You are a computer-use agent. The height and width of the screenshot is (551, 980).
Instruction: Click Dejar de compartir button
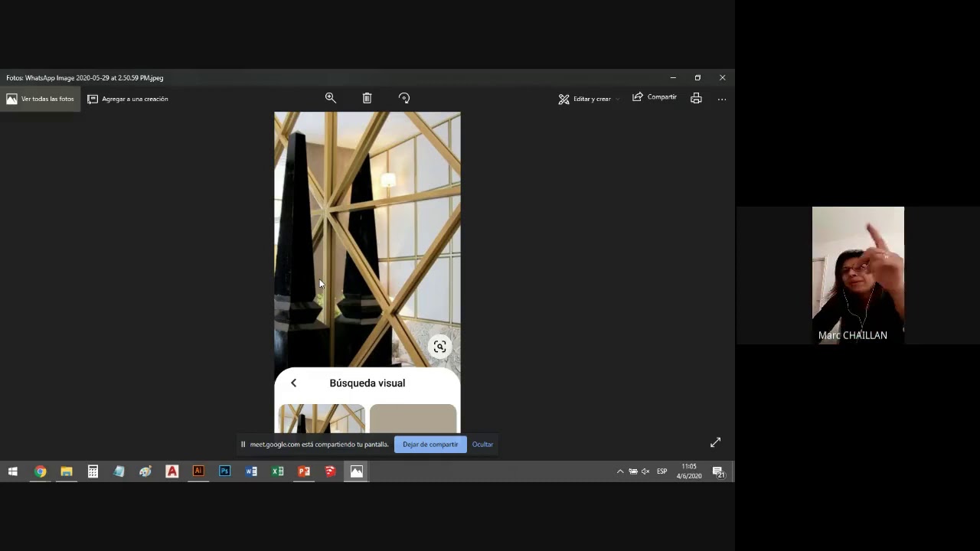(x=430, y=445)
